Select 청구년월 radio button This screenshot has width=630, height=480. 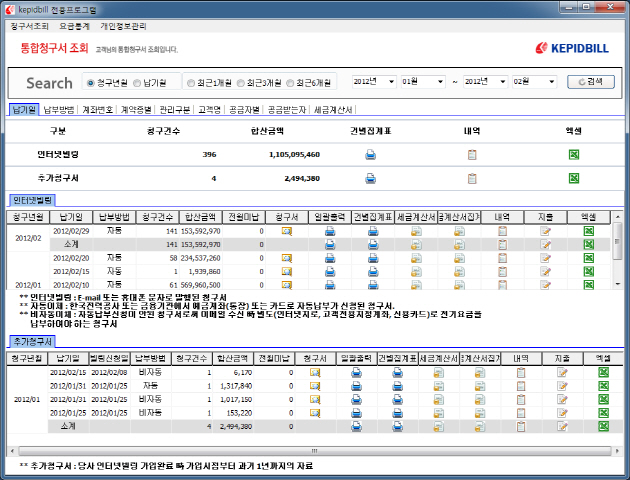(91, 83)
